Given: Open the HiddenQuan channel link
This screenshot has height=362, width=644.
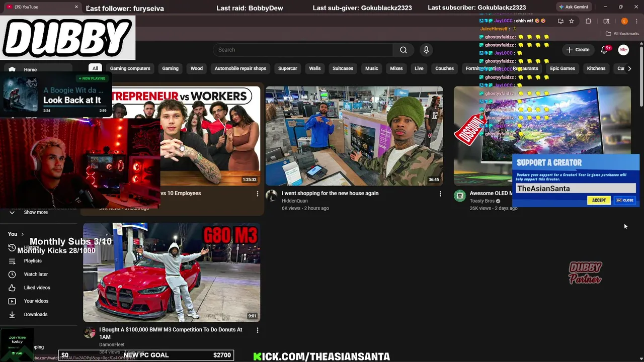Looking at the screenshot, I should click(x=295, y=201).
